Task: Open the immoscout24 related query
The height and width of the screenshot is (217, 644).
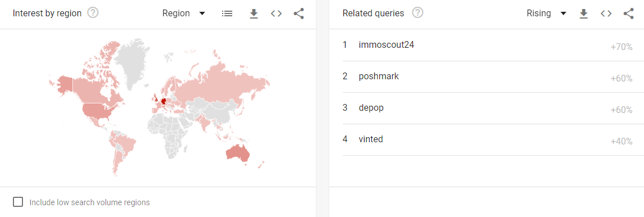Action: pos(487,46)
